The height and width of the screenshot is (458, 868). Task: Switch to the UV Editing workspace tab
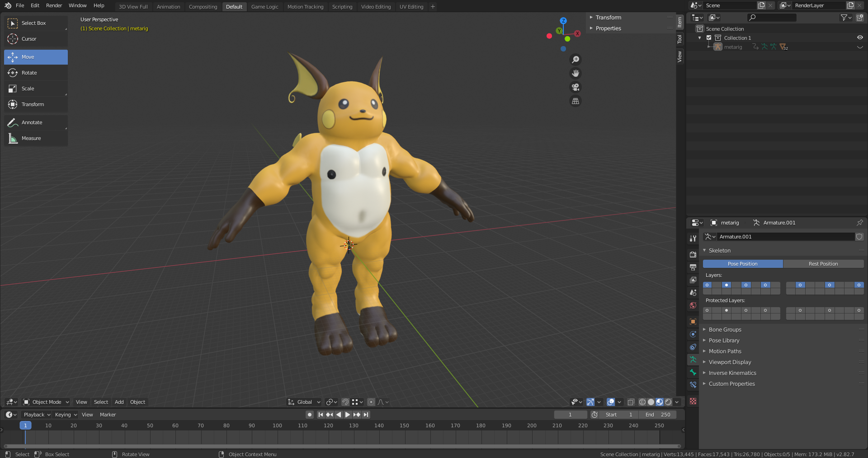point(411,7)
